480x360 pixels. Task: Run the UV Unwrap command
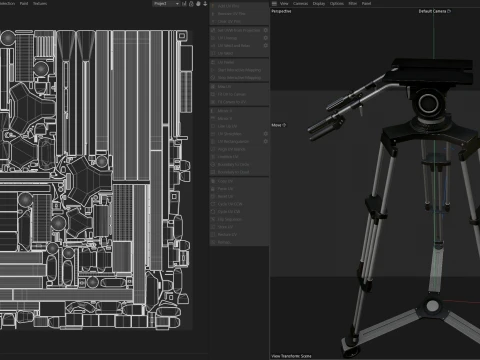coord(236,38)
